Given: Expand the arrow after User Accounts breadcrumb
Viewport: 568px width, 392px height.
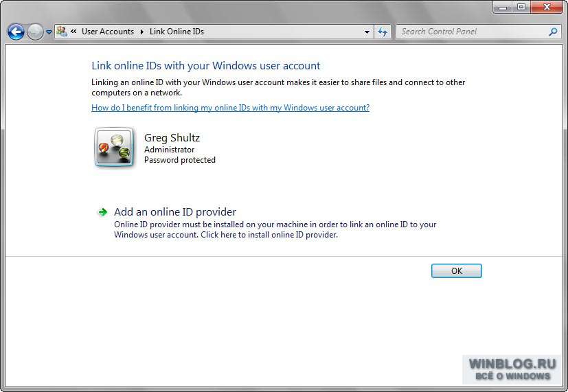Looking at the screenshot, I should click(142, 32).
